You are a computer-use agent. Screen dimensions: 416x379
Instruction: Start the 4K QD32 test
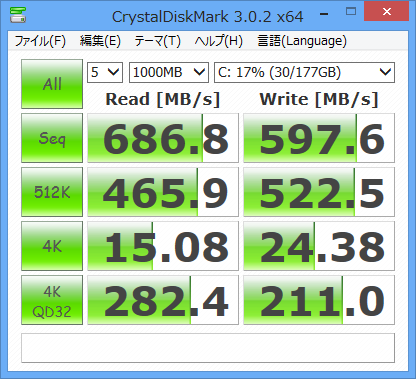pos(52,300)
